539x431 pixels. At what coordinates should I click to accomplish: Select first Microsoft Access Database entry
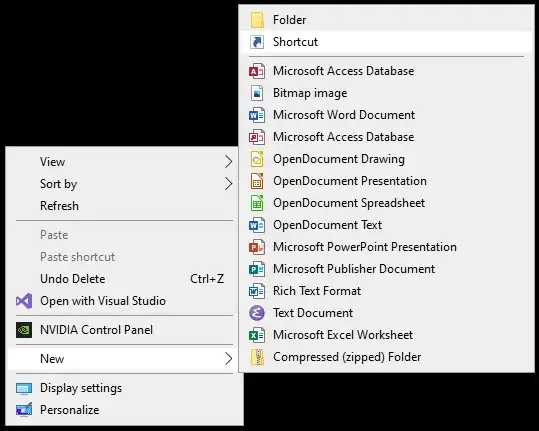click(386, 71)
